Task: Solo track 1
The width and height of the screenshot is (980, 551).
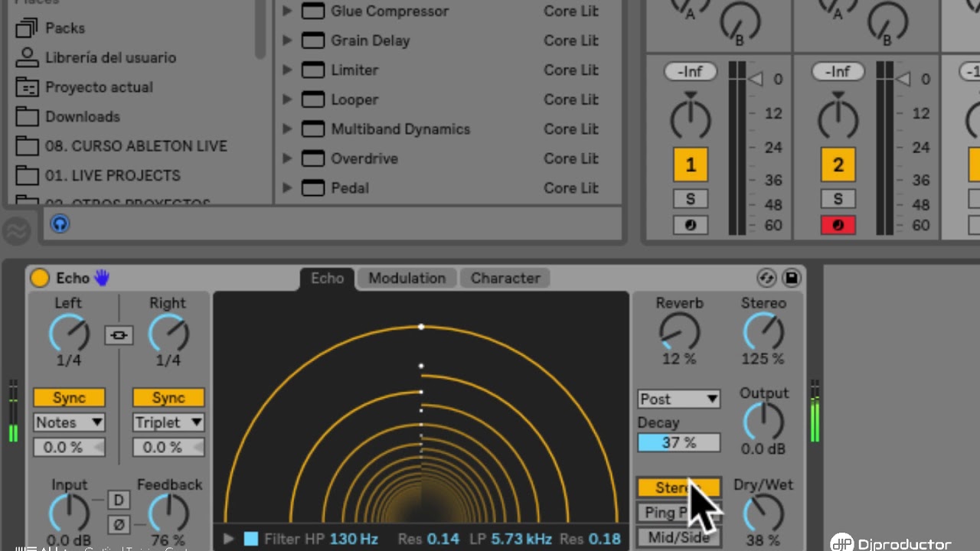Action: (691, 199)
